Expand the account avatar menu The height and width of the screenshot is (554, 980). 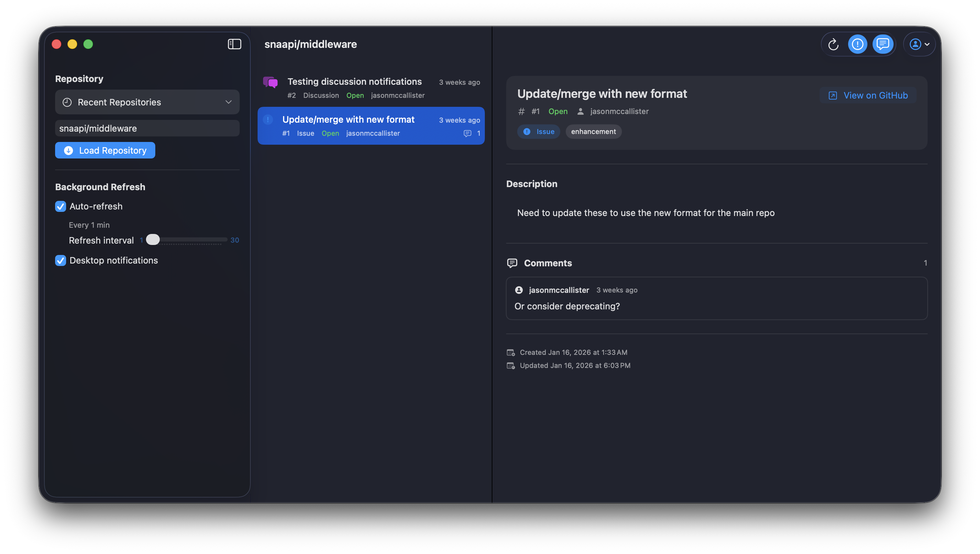coord(919,44)
